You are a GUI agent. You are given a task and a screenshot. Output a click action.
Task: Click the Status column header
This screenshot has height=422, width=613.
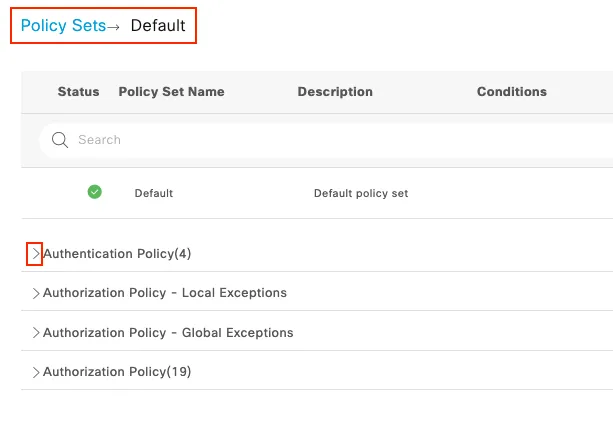[x=79, y=92]
